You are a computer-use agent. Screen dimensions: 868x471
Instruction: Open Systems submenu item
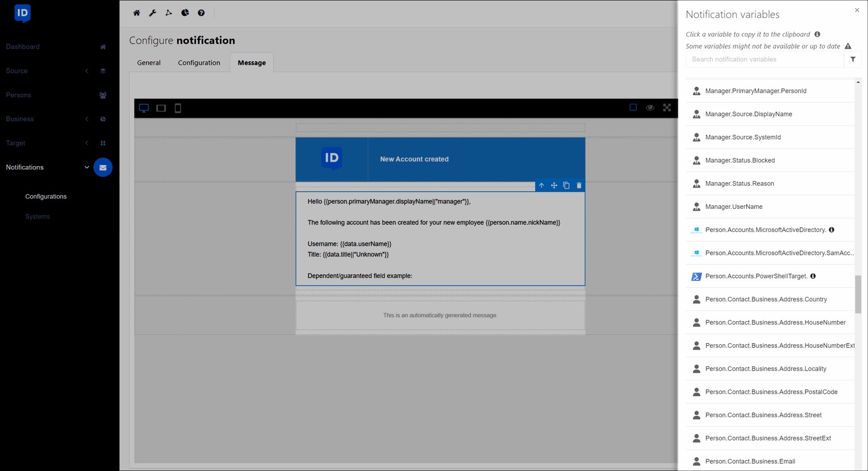[x=37, y=217]
